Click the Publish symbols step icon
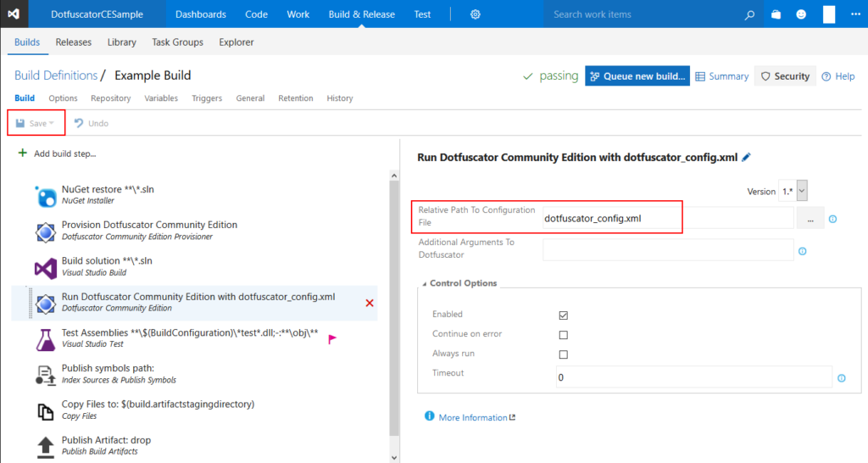 (46, 376)
